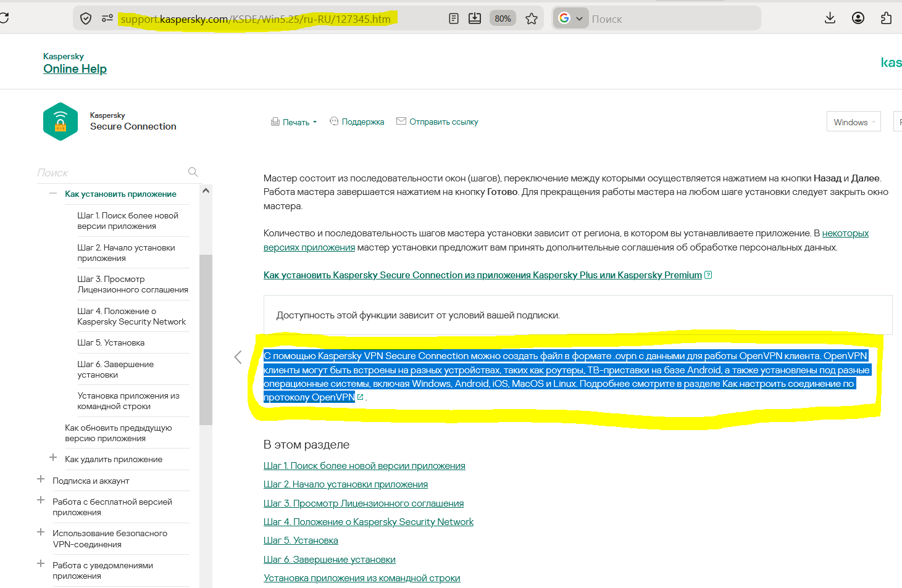Viewport: 902px width, 588px height.
Task: Expand the Подписка и аккаунт section
Action: (x=41, y=479)
